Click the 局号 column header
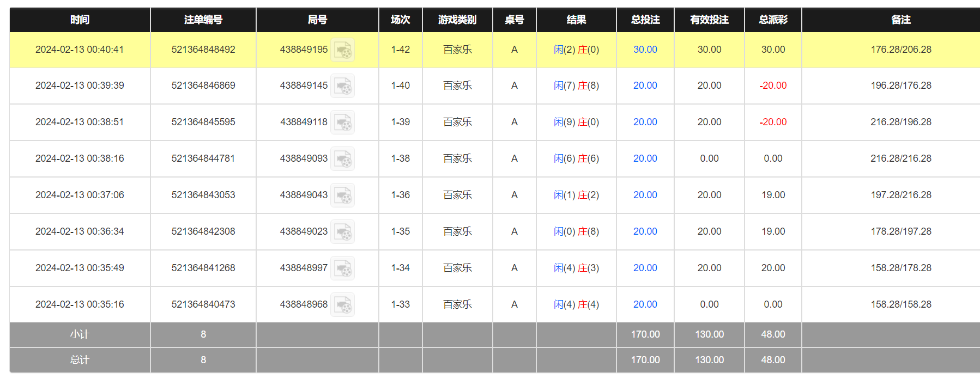 317,20
